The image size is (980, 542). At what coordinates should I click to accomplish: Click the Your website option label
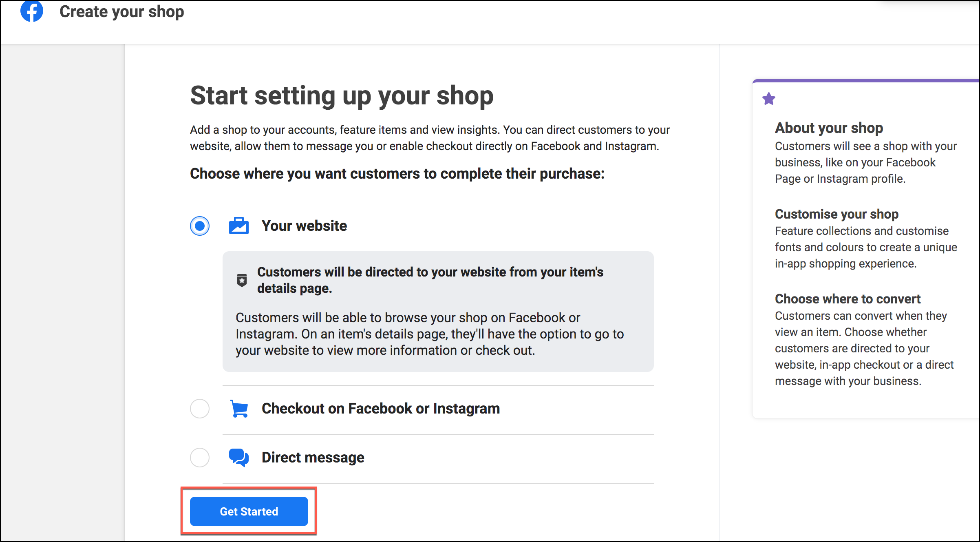(304, 226)
